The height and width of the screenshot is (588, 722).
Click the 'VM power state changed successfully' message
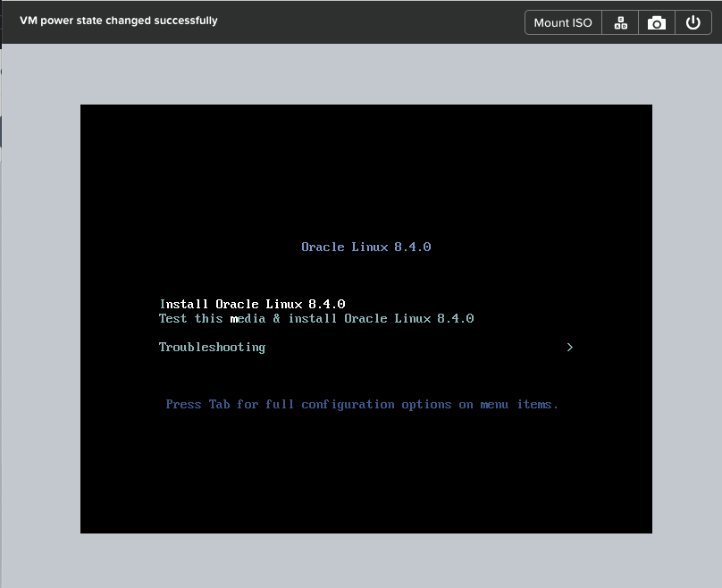(x=119, y=21)
